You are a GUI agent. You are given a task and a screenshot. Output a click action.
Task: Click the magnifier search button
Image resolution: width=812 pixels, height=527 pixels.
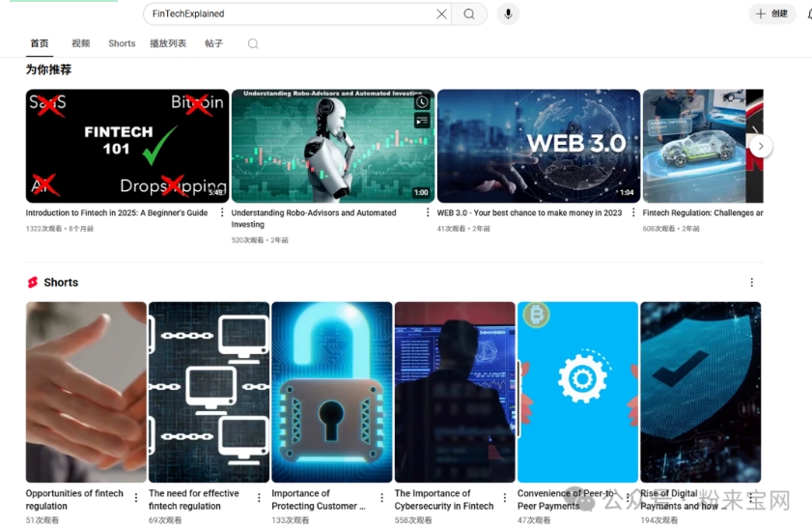coord(469,14)
